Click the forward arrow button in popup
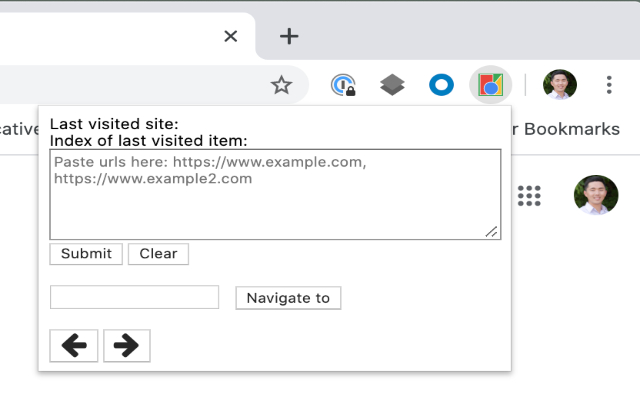This screenshot has height=400, width=640. point(126,346)
